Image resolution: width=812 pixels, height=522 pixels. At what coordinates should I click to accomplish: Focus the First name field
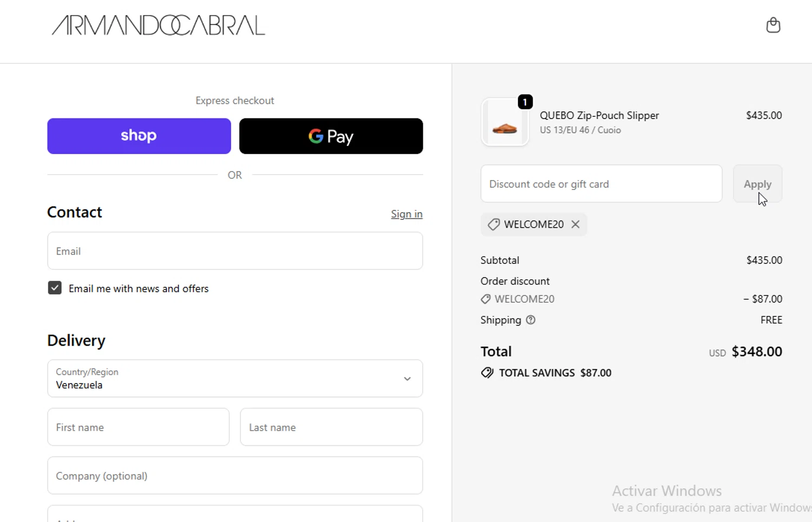[139, 427]
